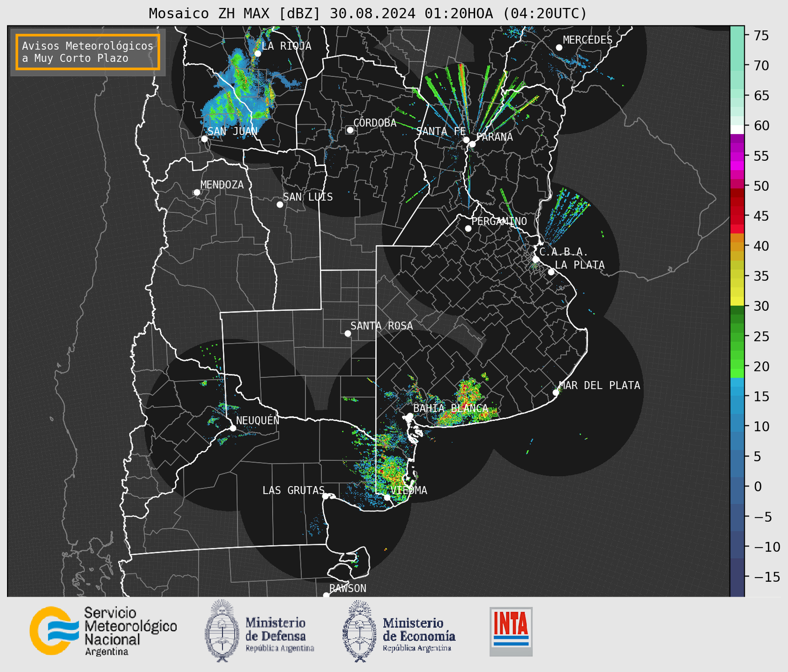
Task: Click the 'República Argentina' text under Ministerio de Economía
Action: 417,648
